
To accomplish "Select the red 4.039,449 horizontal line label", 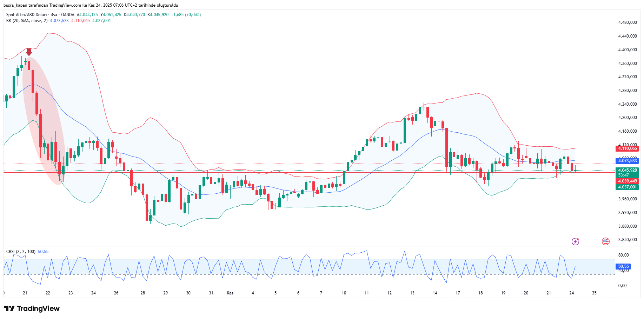I will pos(627,181).
